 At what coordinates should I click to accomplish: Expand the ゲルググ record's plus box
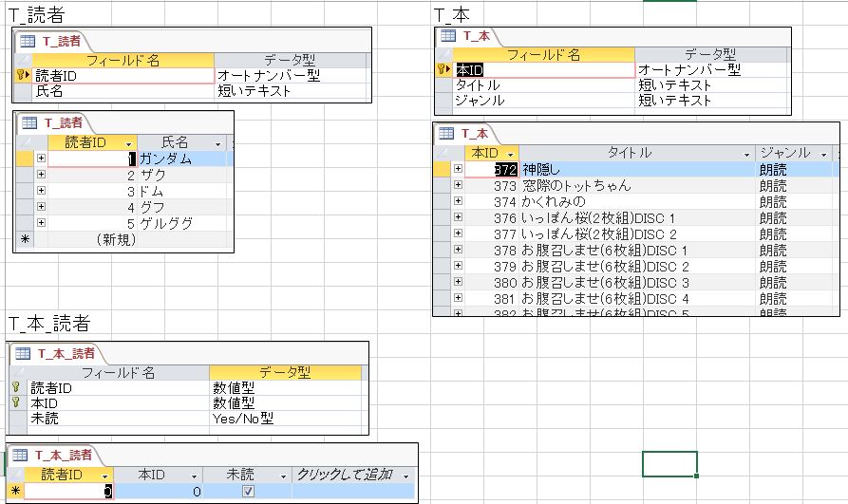41,224
